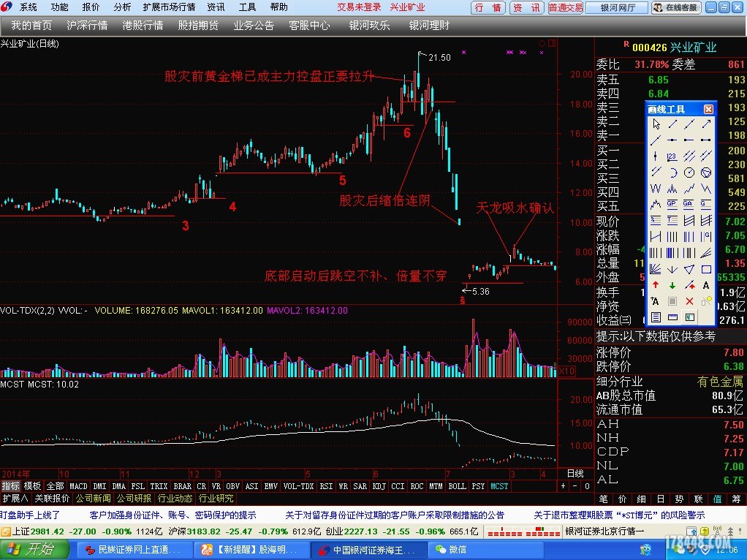Select the GP line tool
This screenshot has height=560, width=747.
pyautogui.click(x=672, y=205)
